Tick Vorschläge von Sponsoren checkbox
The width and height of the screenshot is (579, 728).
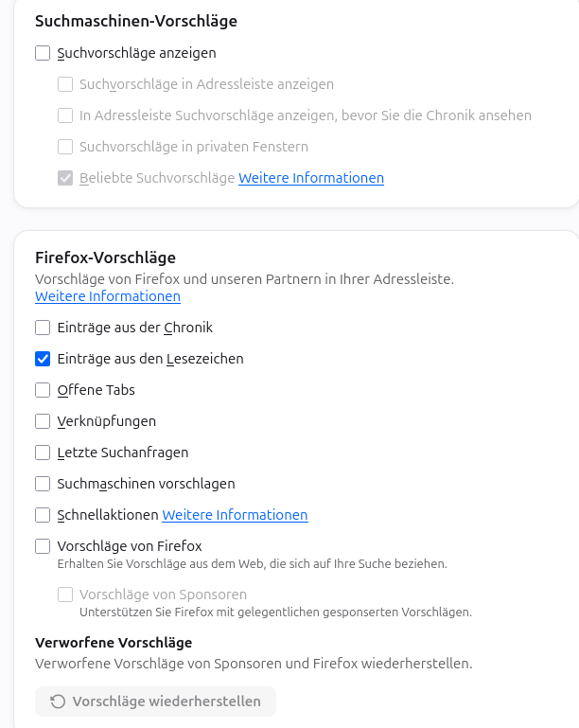(65, 595)
